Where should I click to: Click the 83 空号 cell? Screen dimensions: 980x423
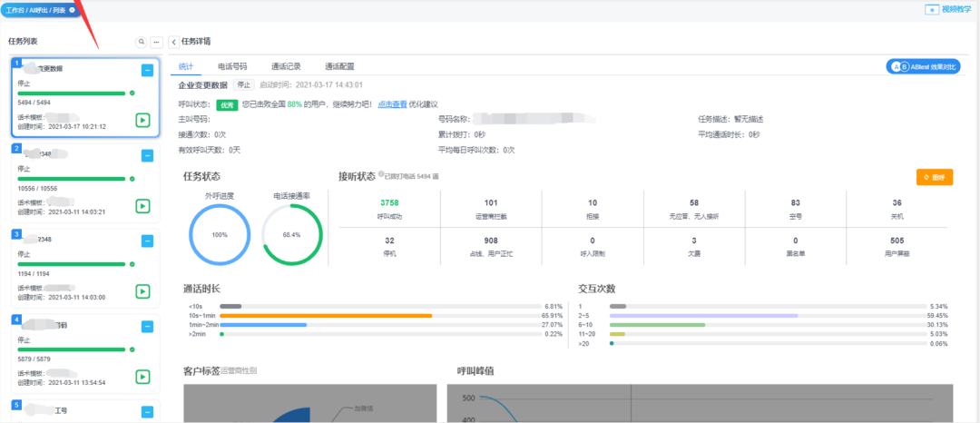795,208
